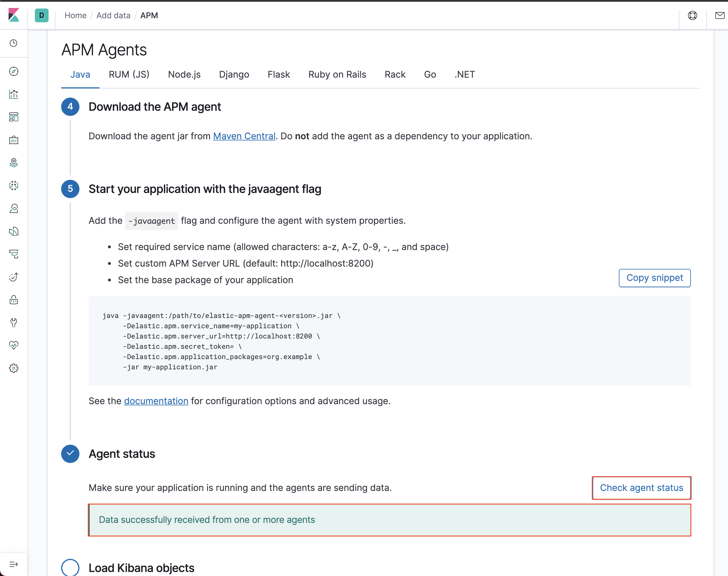
Task: Open Visualize chart icon in sidebar
Action: tap(13, 94)
